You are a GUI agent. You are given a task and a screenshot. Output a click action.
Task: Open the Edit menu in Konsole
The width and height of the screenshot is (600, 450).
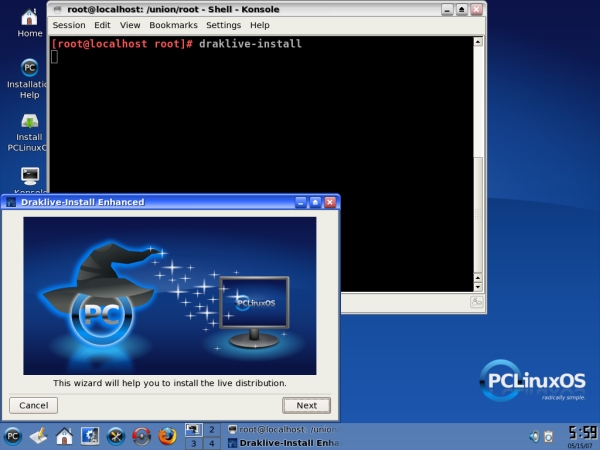tap(102, 25)
